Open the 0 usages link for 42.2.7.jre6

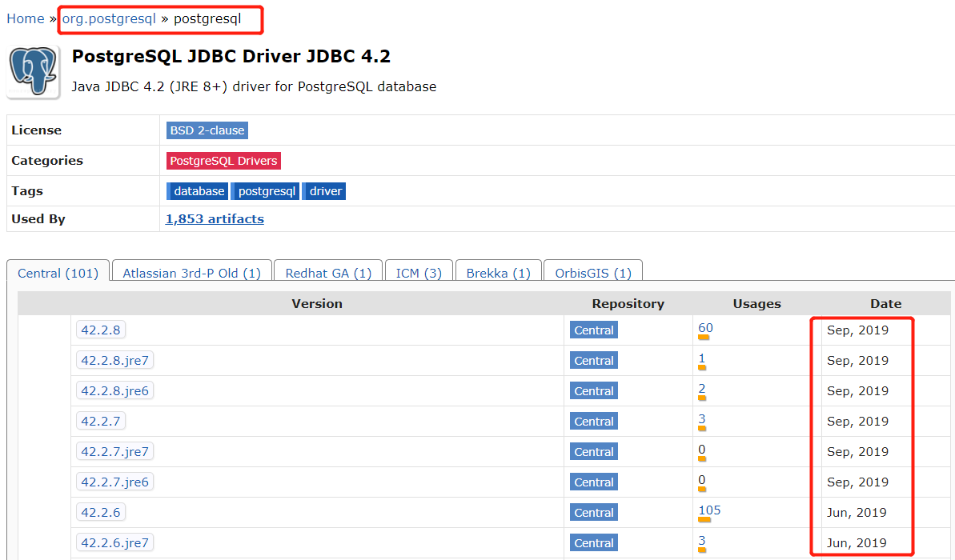(701, 480)
